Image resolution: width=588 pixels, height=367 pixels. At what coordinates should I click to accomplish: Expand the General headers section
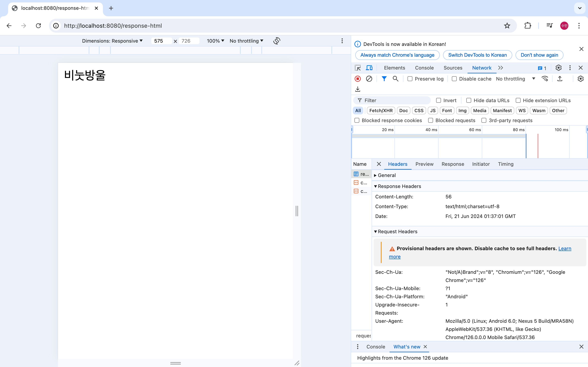[386, 175]
